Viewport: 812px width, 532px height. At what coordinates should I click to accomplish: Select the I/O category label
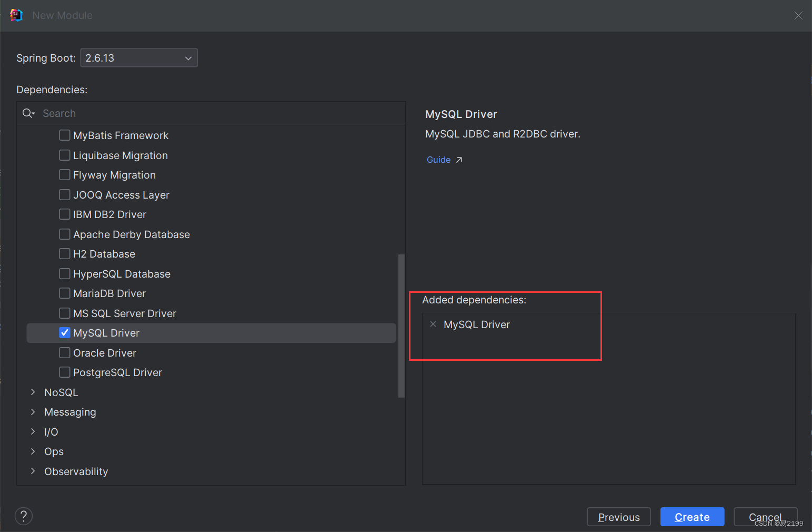tap(51, 432)
